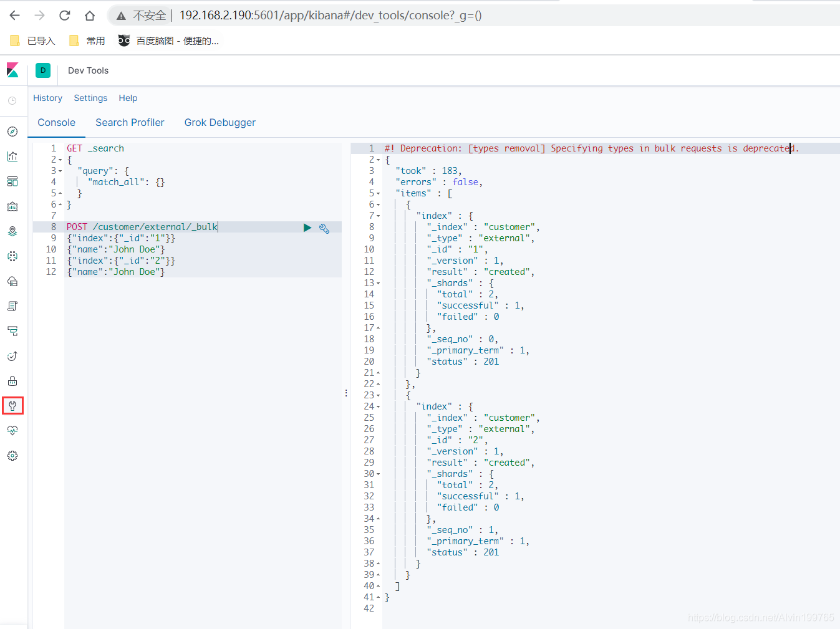Open the Machine Learning icon
Screen dimensions: 840x629
(12, 256)
